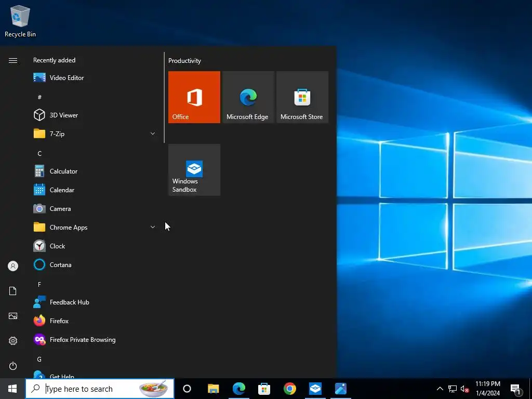Open the Calendar app
The image size is (532, 399).
point(95,190)
